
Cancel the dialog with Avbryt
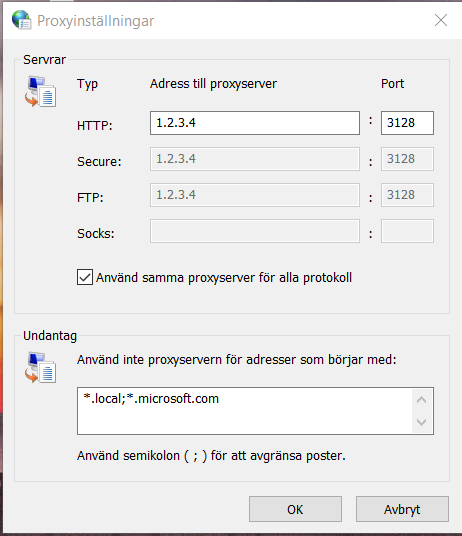pyautogui.click(x=402, y=509)
